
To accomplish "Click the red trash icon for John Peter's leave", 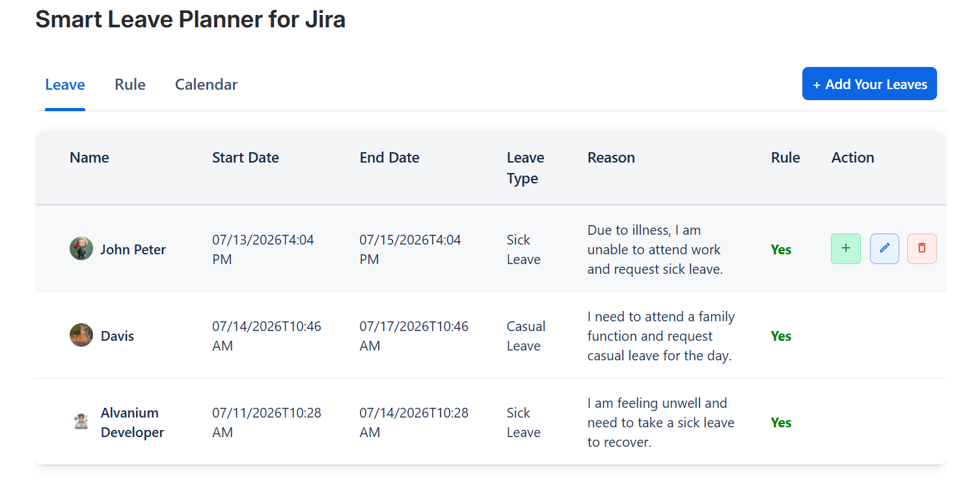I will tap(922, 248).
